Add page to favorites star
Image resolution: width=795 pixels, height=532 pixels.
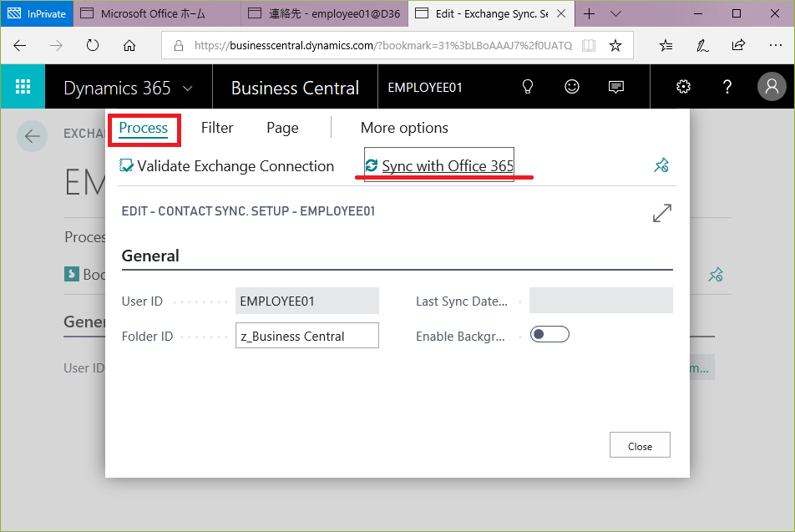(x=615, y=46)
